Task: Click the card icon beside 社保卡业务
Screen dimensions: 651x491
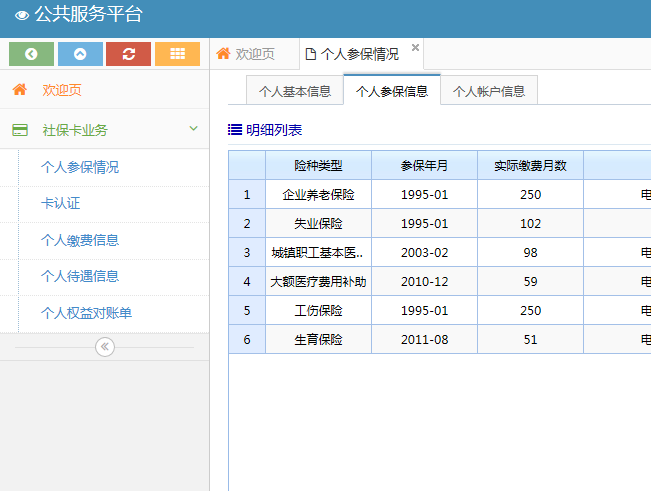Action: tap(20, 130)
